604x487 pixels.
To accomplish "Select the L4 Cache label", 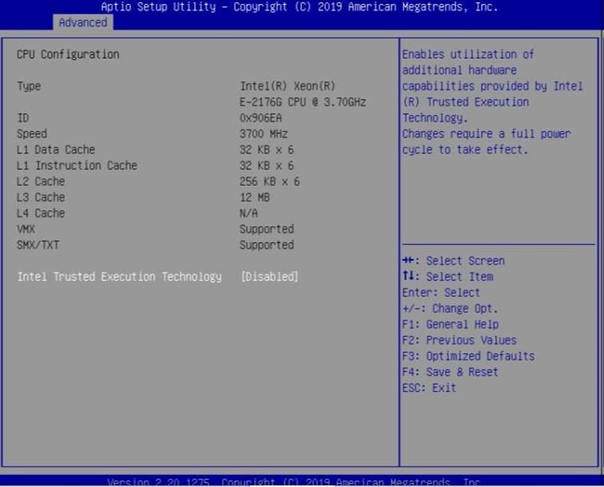I will (41, 213).
